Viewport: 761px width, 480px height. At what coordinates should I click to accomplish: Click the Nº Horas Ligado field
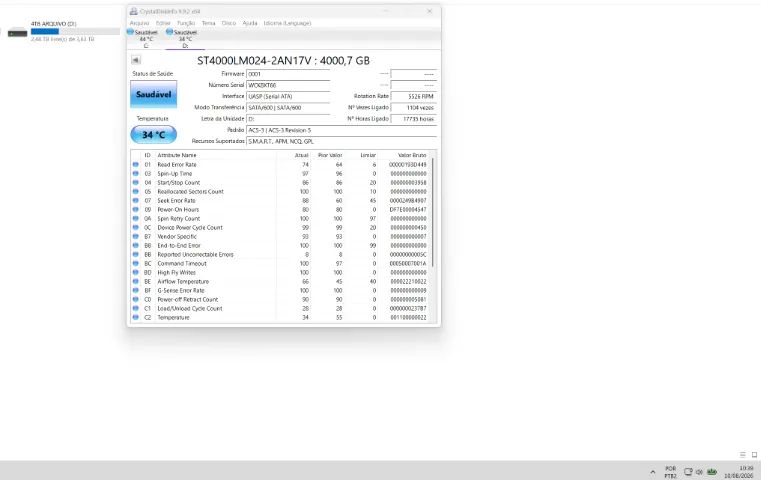point(414,118)
